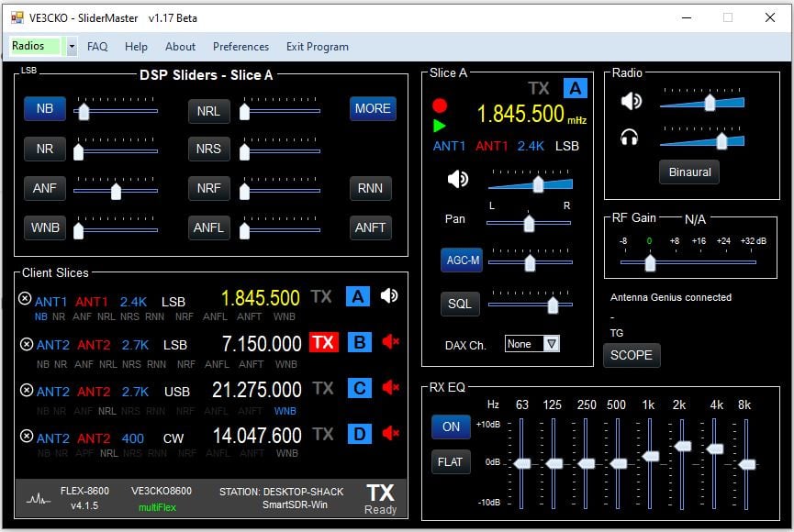The image size is (794, 532).
Task: Select the blue D slice letter
Action: pos(360,434)
